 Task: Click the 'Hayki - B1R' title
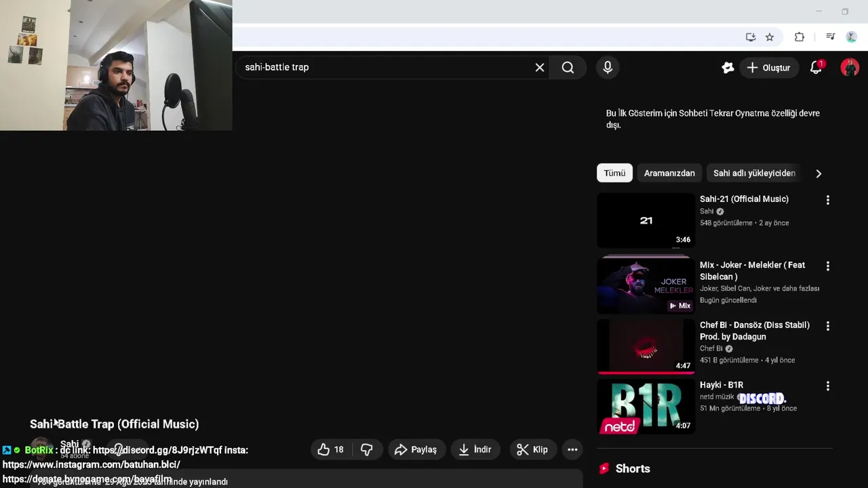pyautogui.click(x=722, y=385)
